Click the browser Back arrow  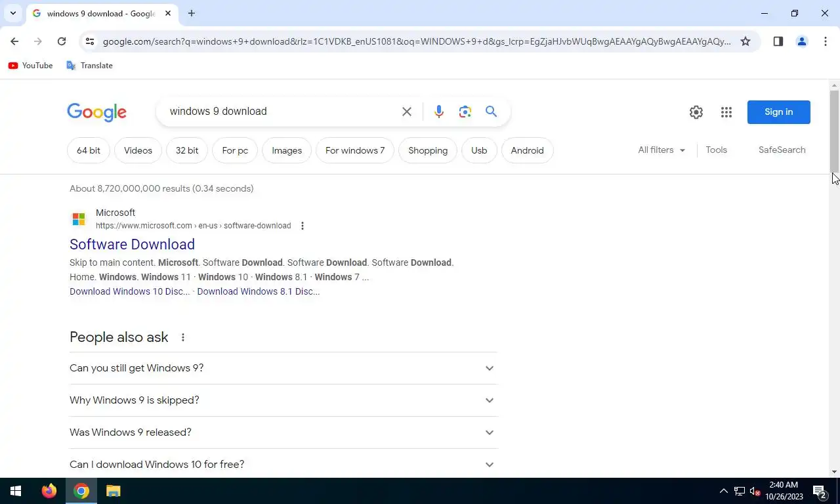point(14,41)
